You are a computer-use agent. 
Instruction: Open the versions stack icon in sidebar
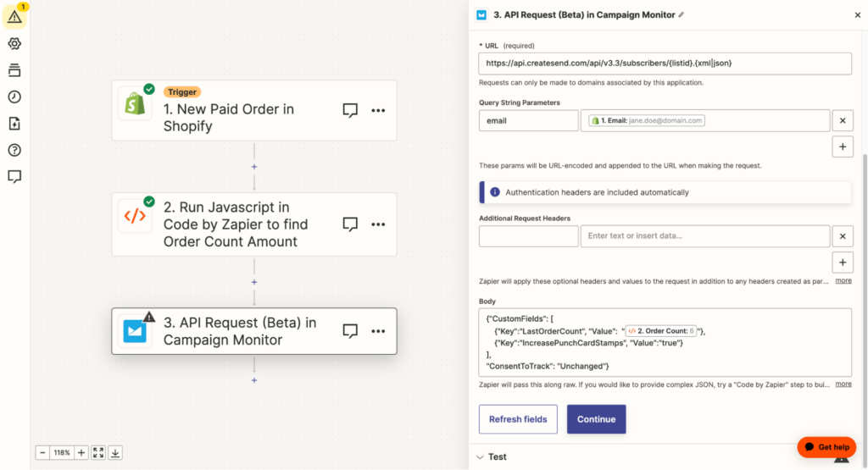[x=14, y=70]
